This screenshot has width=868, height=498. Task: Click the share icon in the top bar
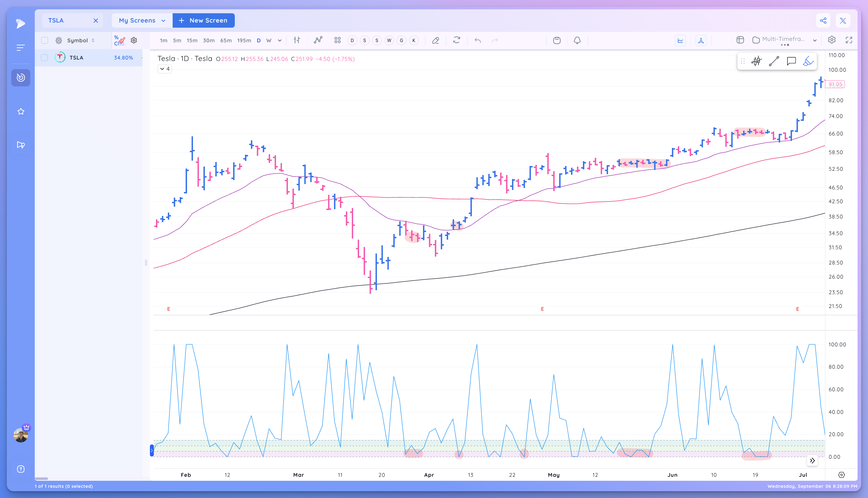(823, 21)
